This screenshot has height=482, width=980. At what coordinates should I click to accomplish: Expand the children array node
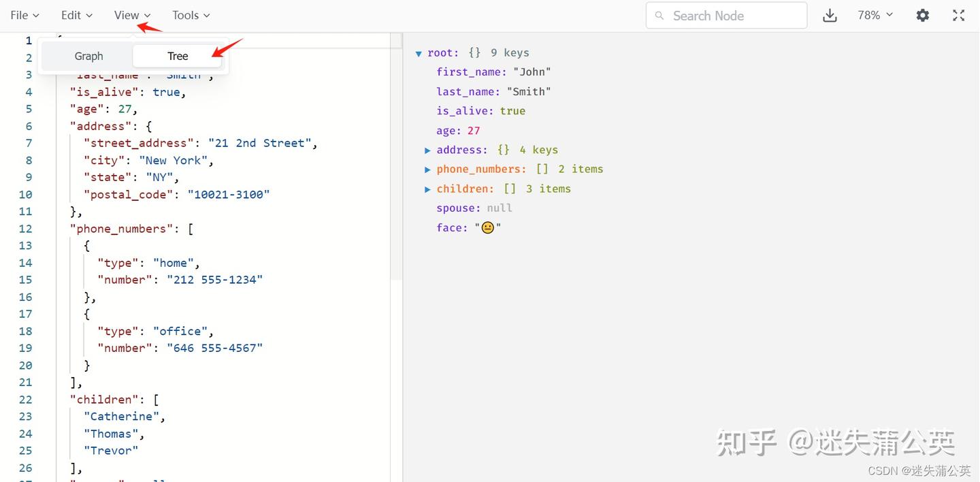427,189
